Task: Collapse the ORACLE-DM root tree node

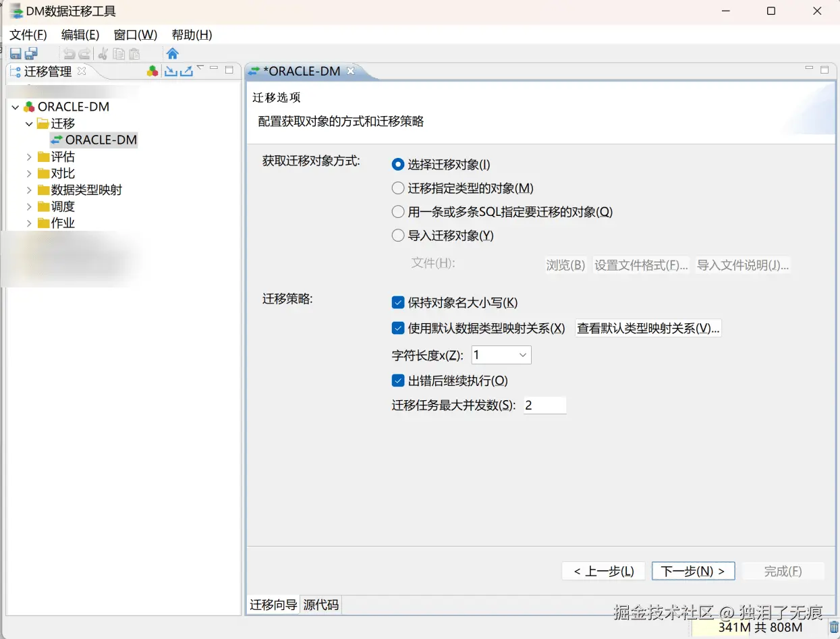Action: pos(16,107)
